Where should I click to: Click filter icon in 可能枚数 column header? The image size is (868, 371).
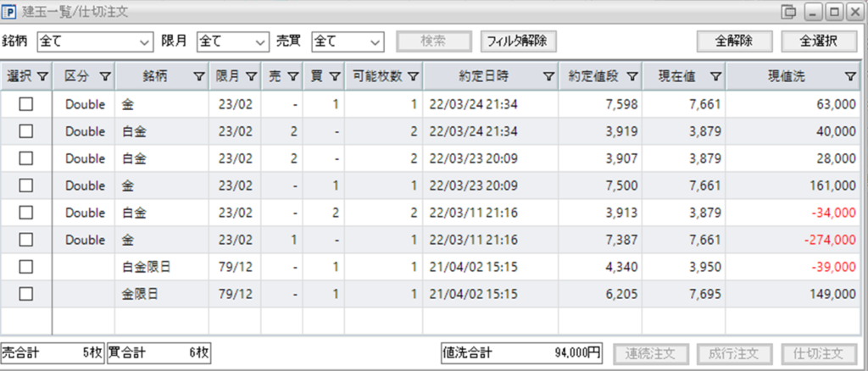[x=413, y=77]
